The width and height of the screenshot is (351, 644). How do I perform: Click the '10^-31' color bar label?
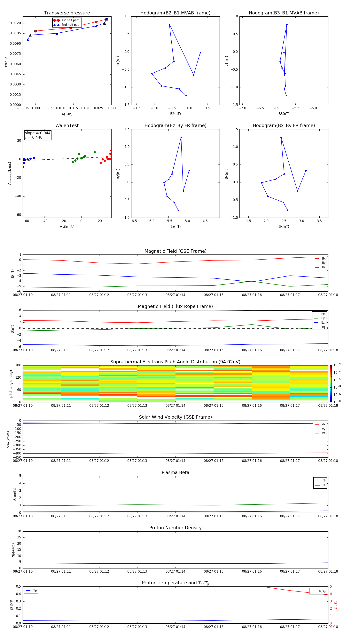pos(337,402)
